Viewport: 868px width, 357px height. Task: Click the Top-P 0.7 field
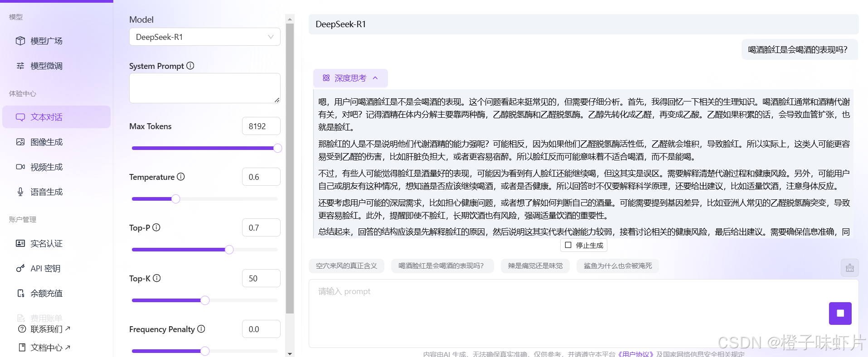click(261, 227)
